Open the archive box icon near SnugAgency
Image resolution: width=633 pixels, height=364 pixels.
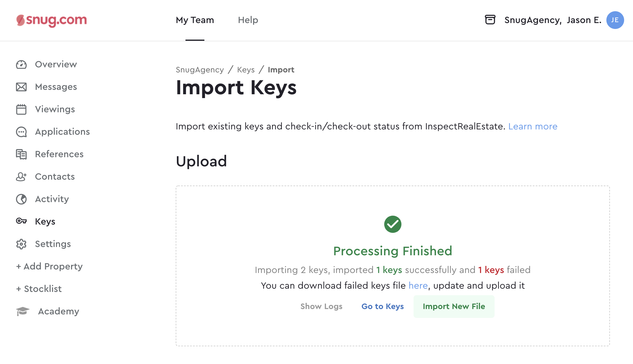(x=490, y=20)
